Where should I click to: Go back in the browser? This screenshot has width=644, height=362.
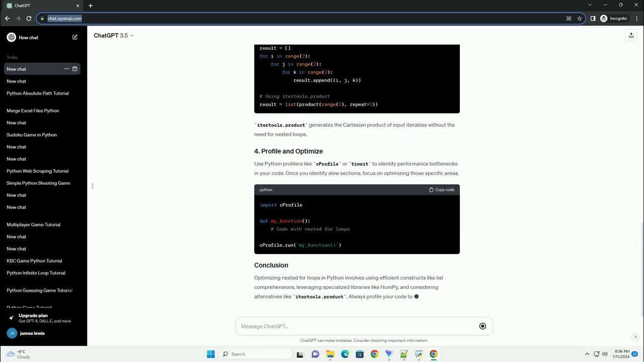(7, 19)
